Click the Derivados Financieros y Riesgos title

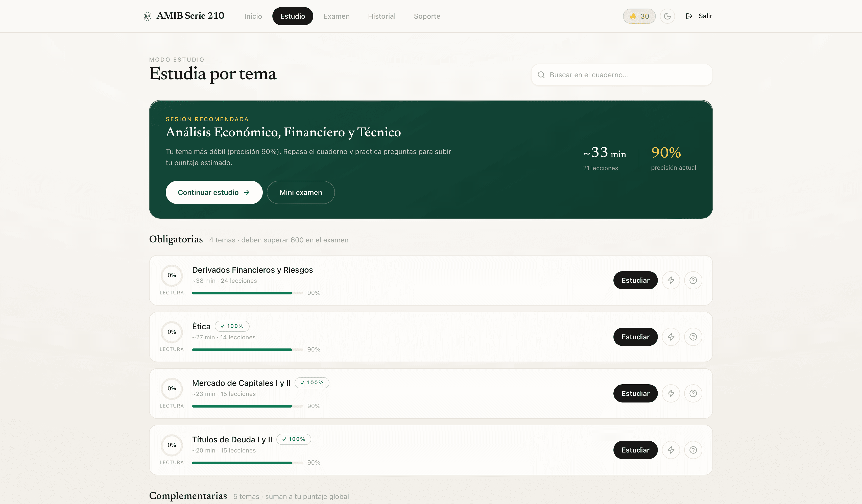252,270
